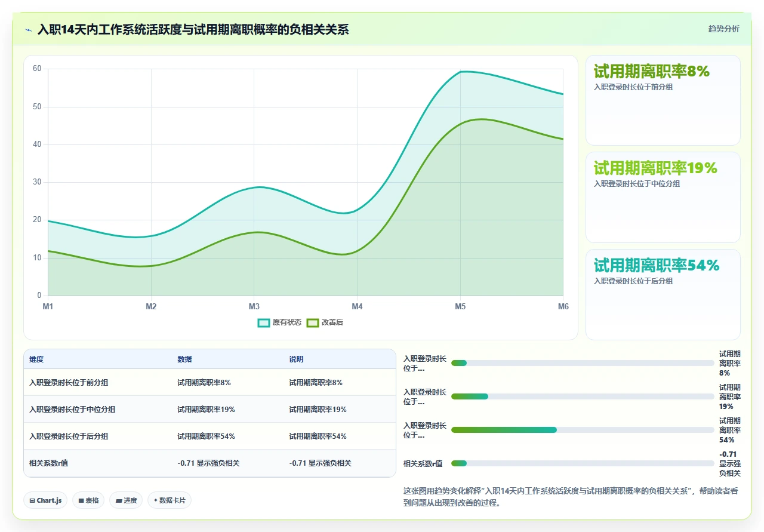Click the 54% progress bar
The height and width of the screenshot is (532, 764).
point(583,430)
